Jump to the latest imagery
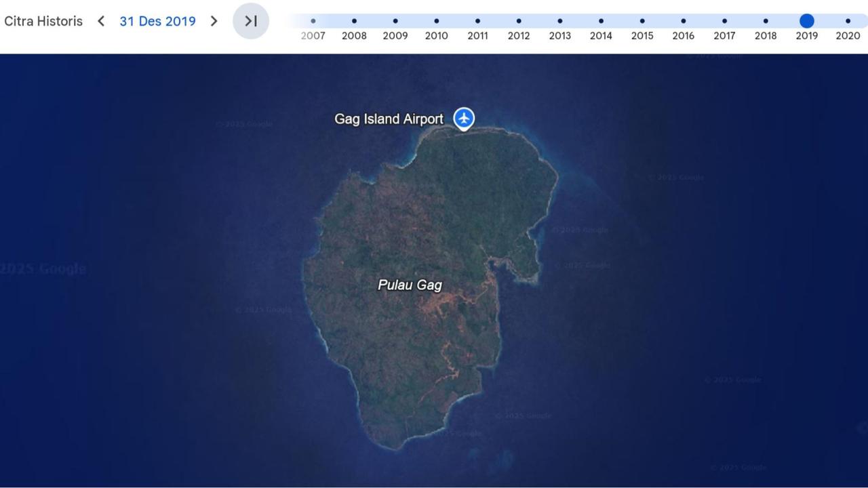Screen dimensions: 868x488 click(x=251, y=21)
